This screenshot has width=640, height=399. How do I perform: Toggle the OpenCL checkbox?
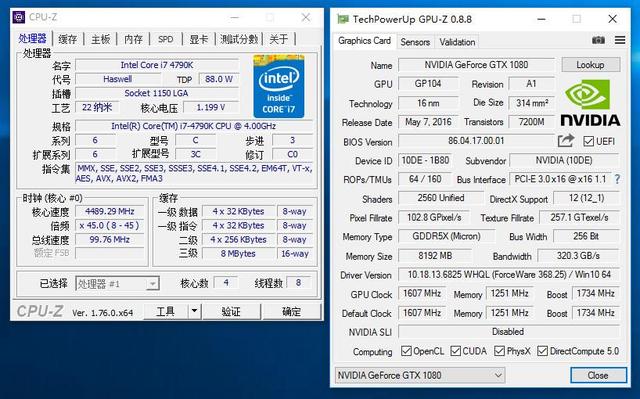pyautogui.click(x=406, y=351)
